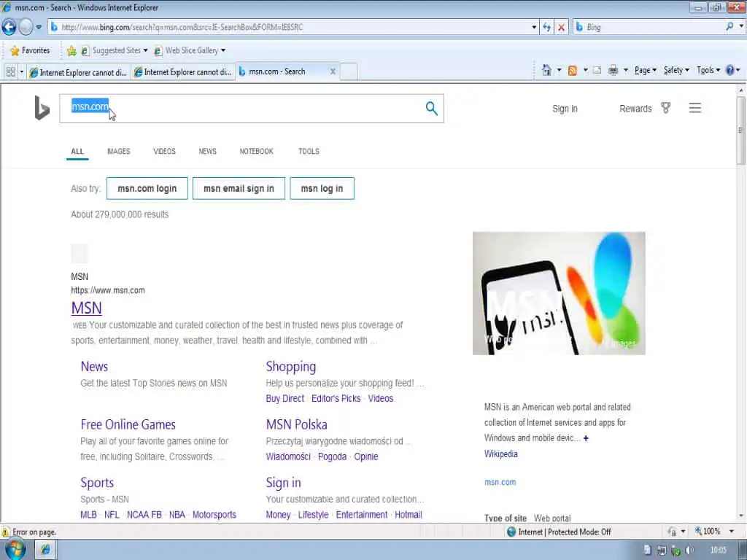The height and width of the screenshot is (560, 747).
Task: Click the magnifier search icon in Bing box
Action: tap(431, 109)
